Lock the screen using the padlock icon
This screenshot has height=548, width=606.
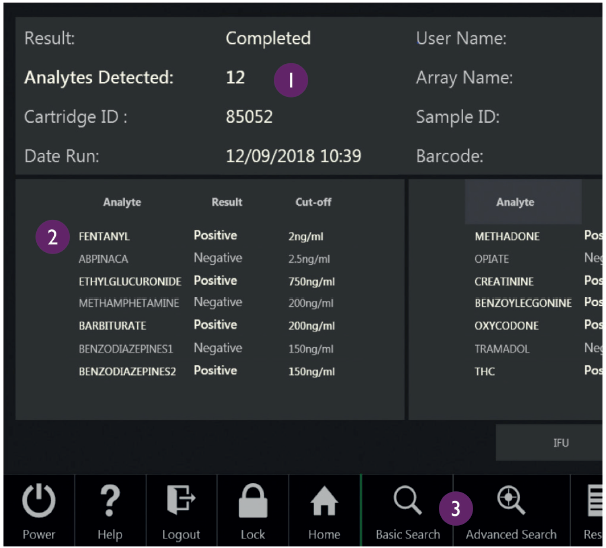point(253,500)
